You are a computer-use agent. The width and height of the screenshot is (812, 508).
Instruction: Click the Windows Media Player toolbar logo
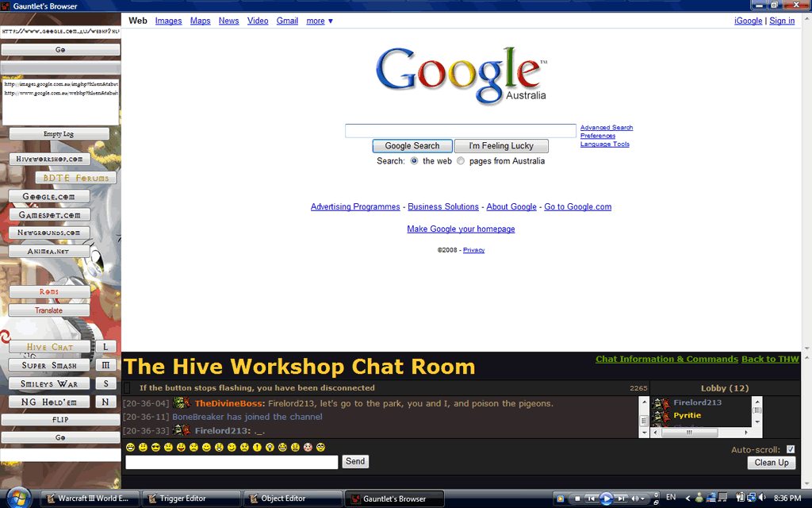(561, 498)
